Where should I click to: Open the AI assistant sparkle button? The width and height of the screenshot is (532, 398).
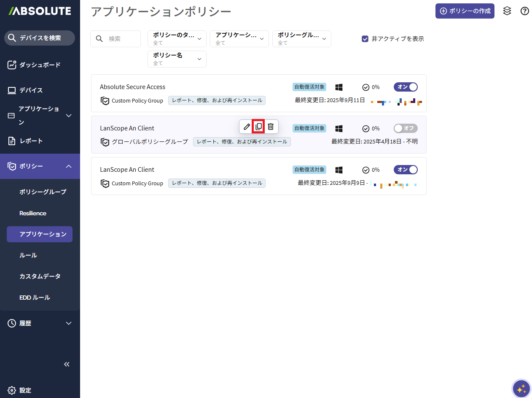521,388
